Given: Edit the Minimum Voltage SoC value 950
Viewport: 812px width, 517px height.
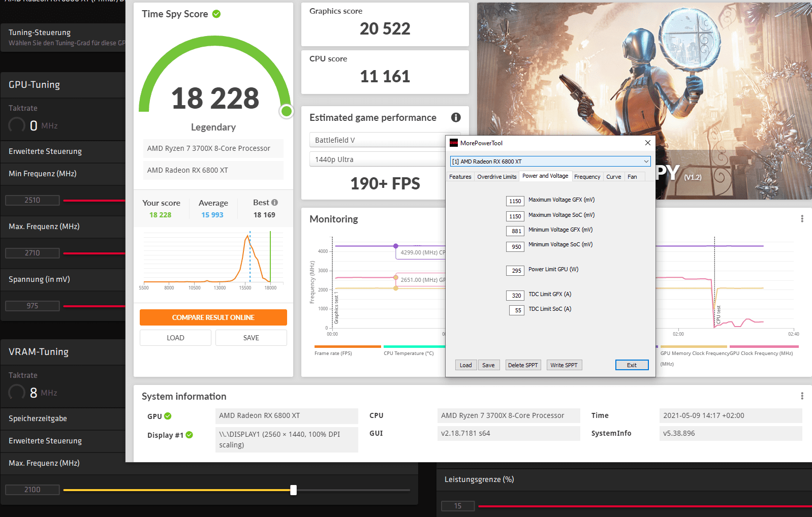Looking at the screenshot, I should (x=515, y=247).
